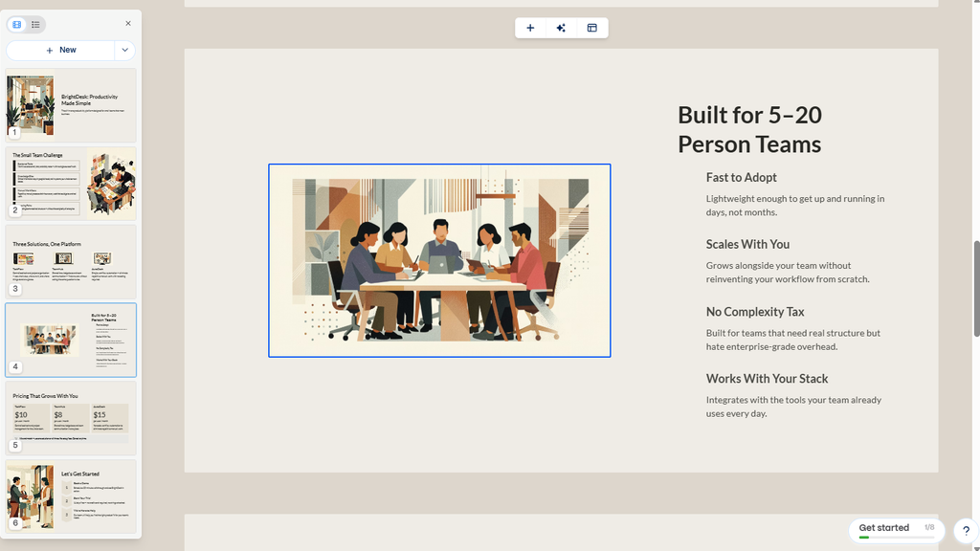Click the Works With Your Stack heading
The height and width of the screenshot is (551, 980).
click(767, 379)
